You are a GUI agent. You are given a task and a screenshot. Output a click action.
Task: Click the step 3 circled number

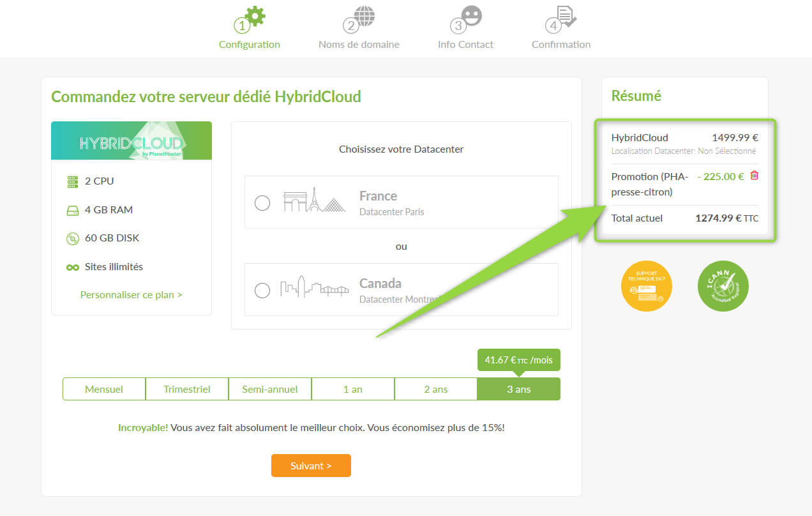tap(457, 26)
